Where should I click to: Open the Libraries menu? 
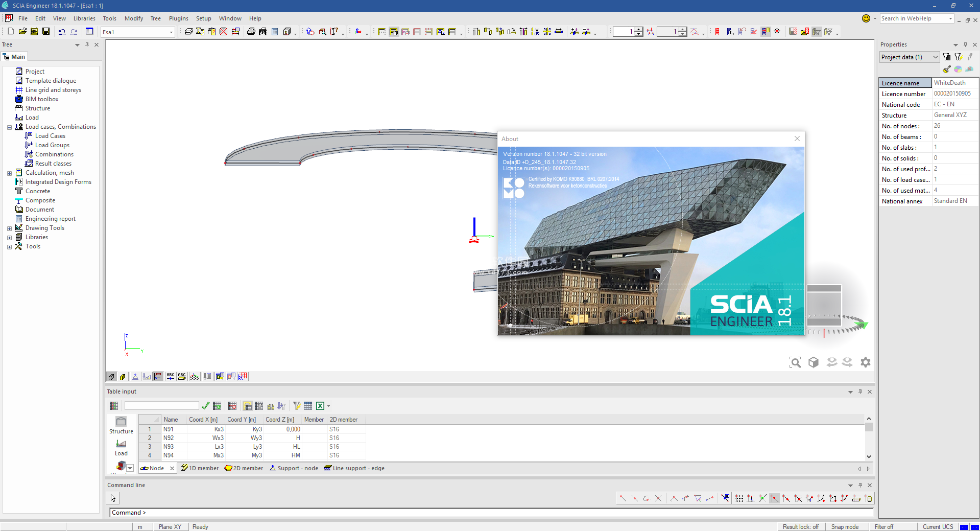click(84, 18)
